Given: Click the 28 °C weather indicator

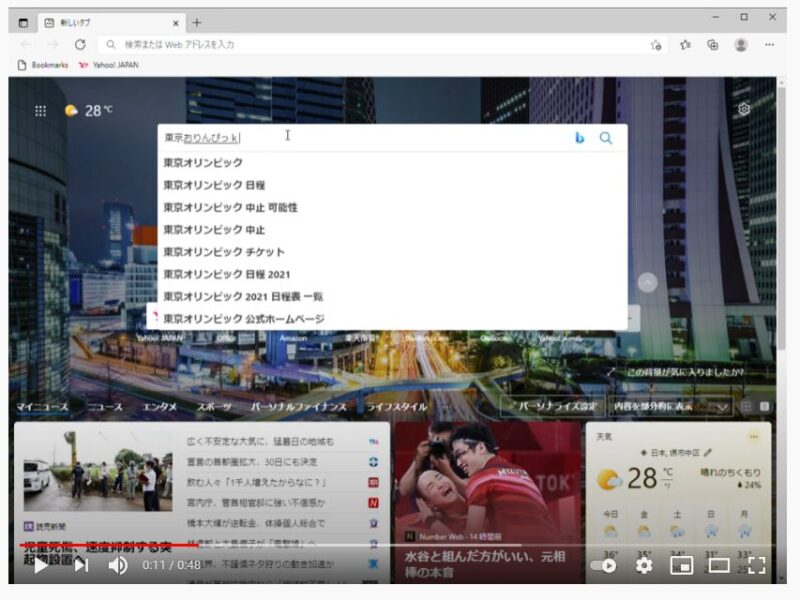Looking at the screenshot, I should (x=89, y=110).
